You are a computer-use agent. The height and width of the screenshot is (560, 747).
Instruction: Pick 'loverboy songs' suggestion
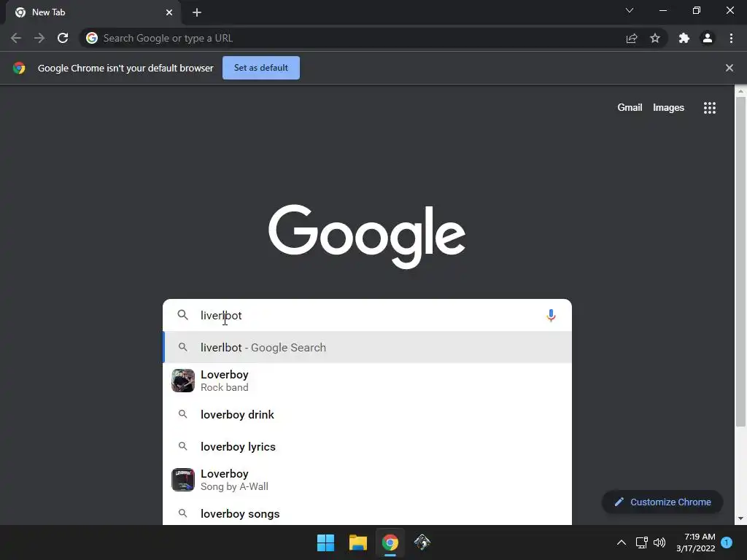coord(367,513)
